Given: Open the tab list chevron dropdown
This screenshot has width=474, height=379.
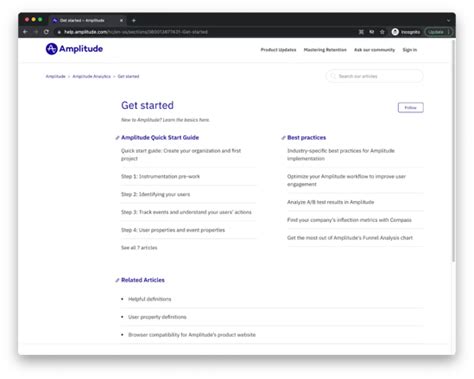Looking at the screenshot, I should [448, 20].
